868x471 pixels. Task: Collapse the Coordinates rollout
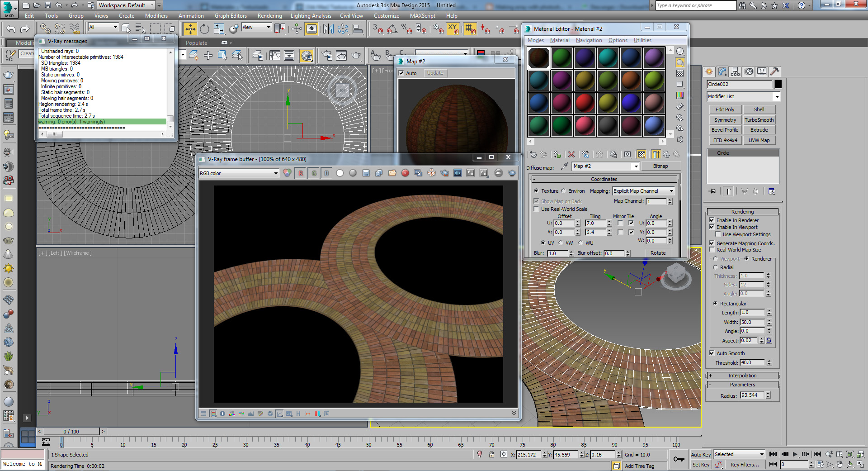click(x=604, y=179)
